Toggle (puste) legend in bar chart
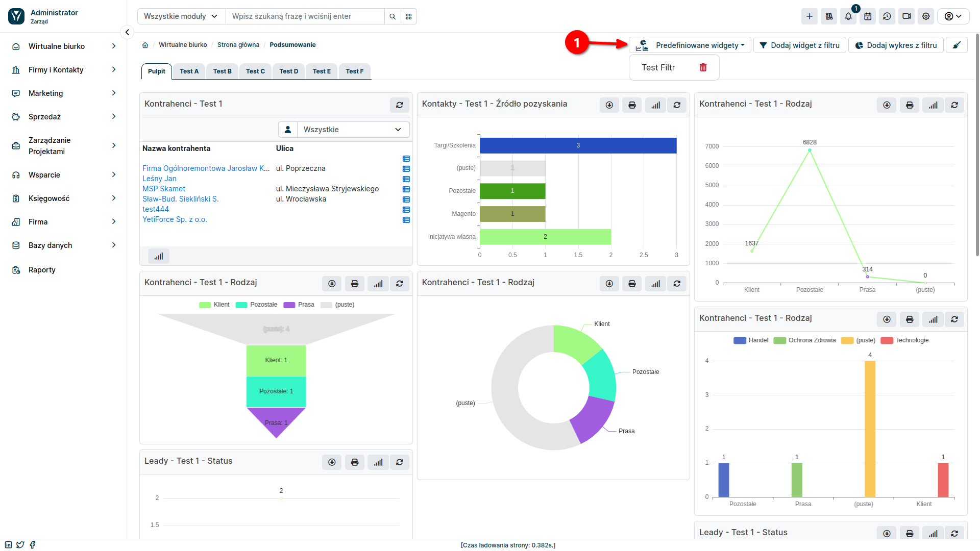The height and width of the screenshot is (551, 980). [x=859, y=340]
